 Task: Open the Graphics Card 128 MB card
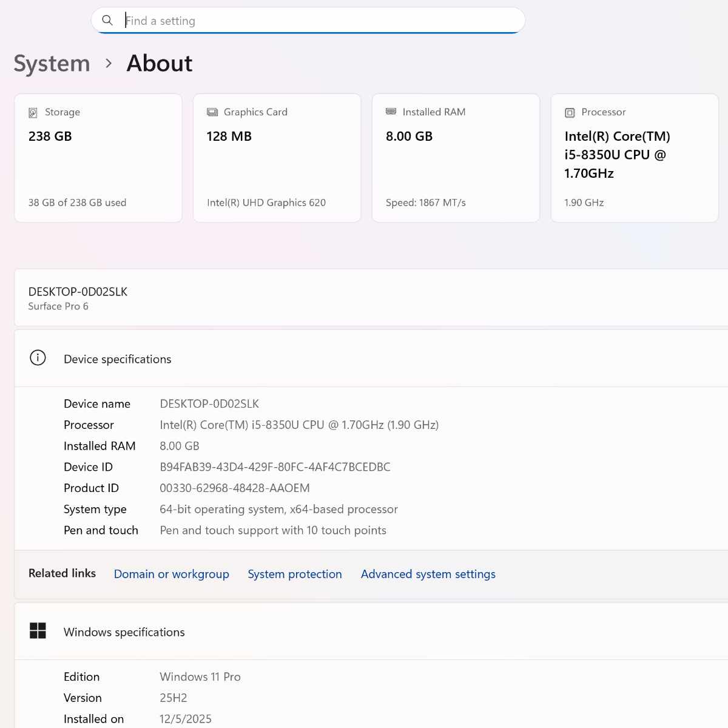(x=277, y=158)
